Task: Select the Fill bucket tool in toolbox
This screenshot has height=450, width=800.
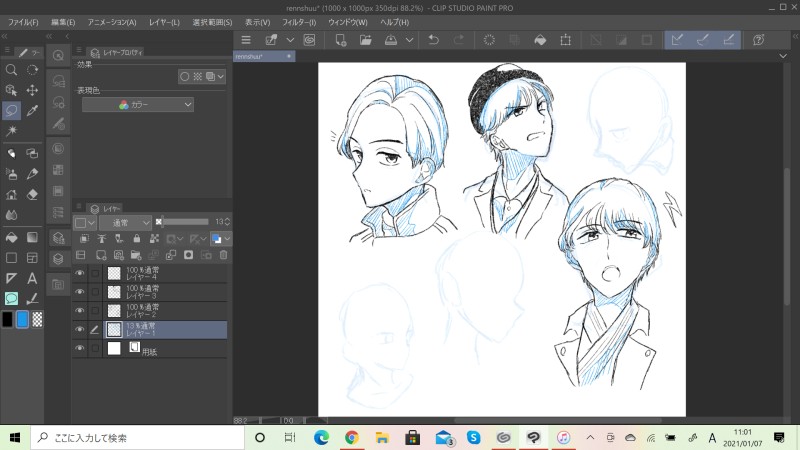Action: pyautogui.click(x=11, y=237)
